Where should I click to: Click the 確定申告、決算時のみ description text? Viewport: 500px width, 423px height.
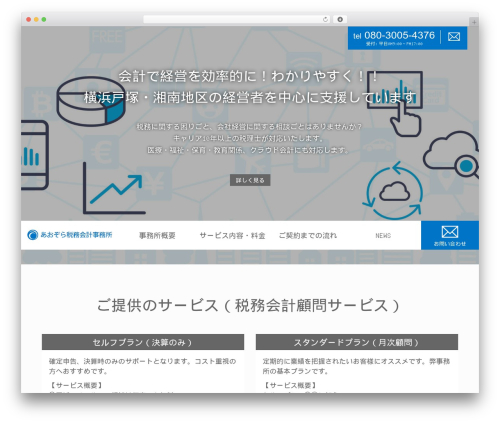coord(142,366)
